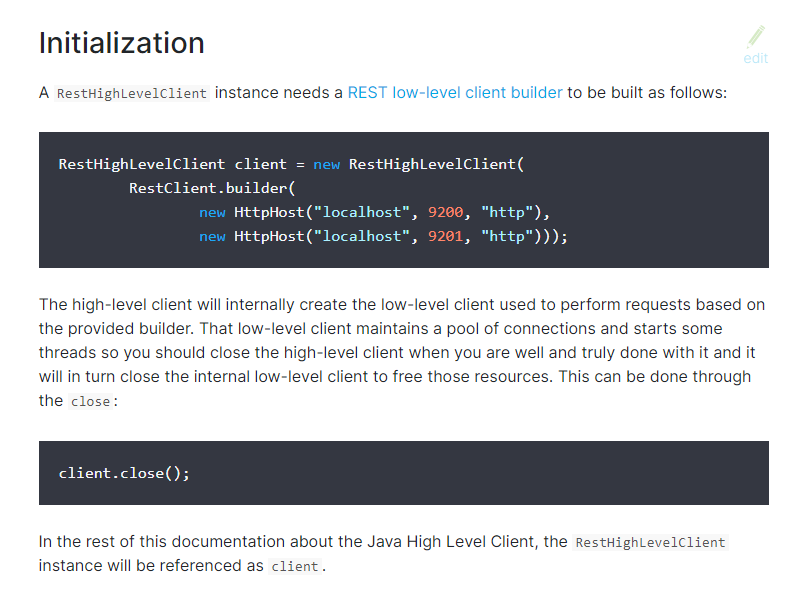Image resolution: width=794 pixels, height=593 pixels.
Task: Select inline RestHighLevelClient code in first sentence
Action: click(132, 94)
